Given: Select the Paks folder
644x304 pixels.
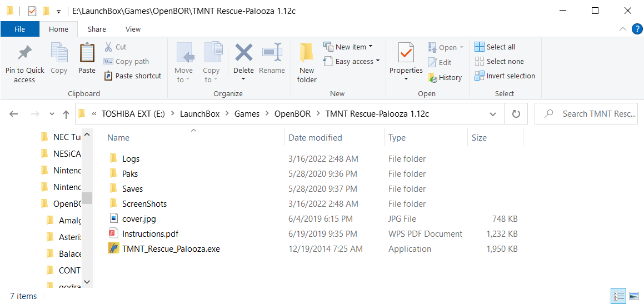Looking at the screenshot, I should 130,174.
